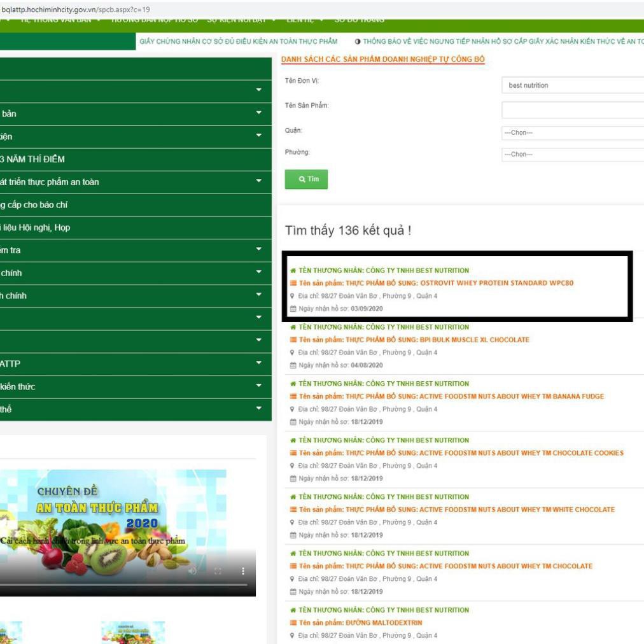644x644 pixels.
Task: Open the Quận dropdown
Action: click(x=573, y=133)
